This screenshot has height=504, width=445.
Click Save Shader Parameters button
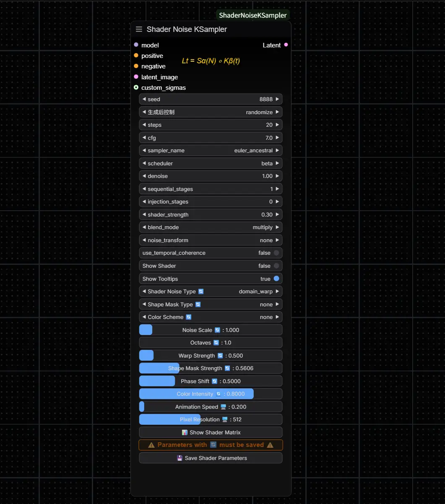coord(211,458)
